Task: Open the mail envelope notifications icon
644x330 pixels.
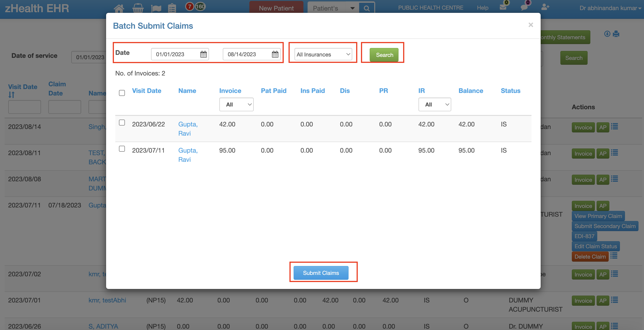Action: [503, 7]
